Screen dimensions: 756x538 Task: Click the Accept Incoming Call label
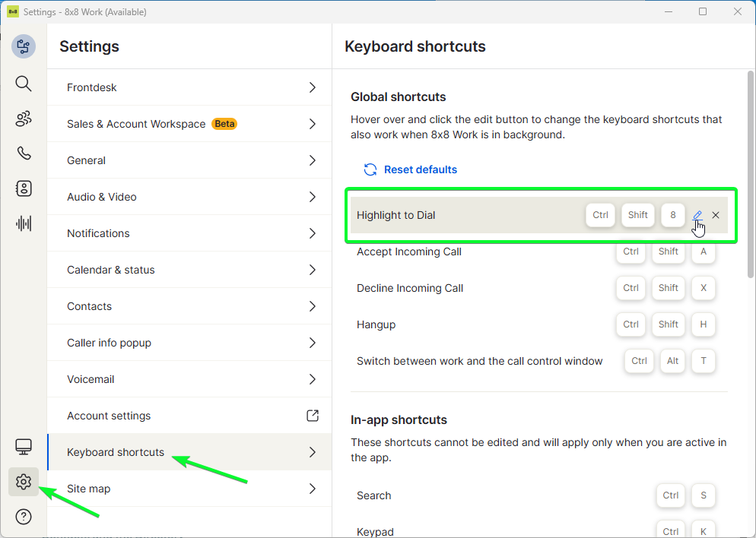click(x=409, y=252)
